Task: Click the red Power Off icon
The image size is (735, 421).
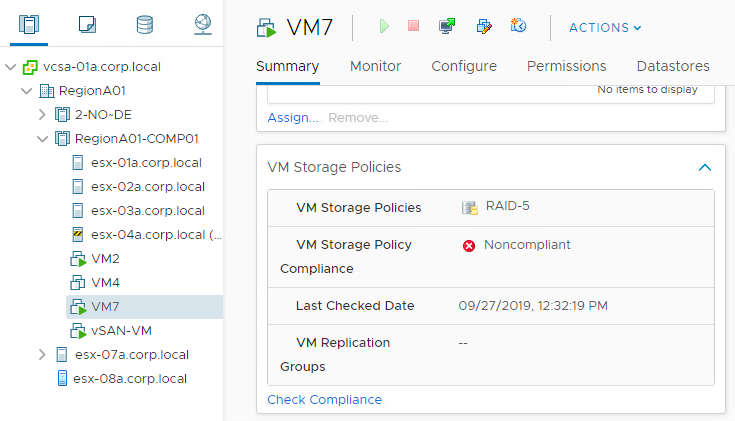Action: tap(413, 25)
